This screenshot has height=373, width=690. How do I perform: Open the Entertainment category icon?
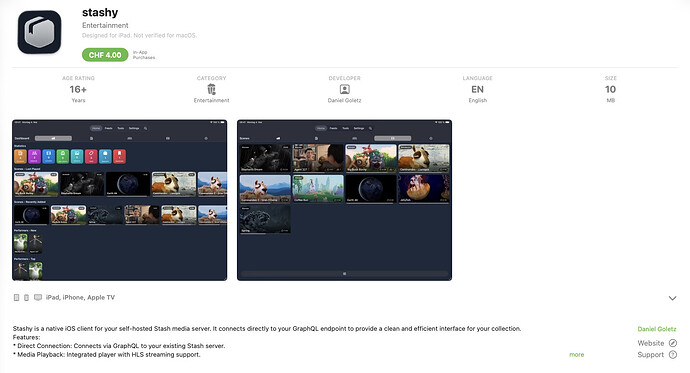(212, 89)
